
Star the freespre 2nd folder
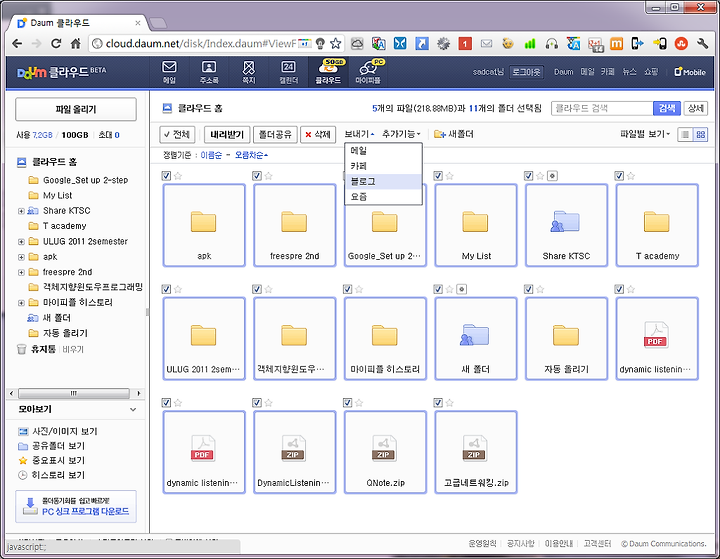tap(269, 176)
